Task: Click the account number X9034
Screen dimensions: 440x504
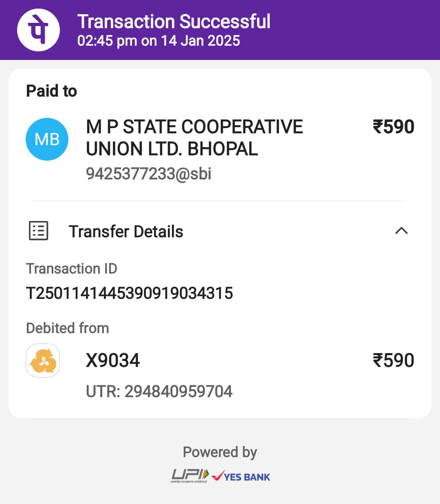Action: pyautogui.click(x=113, y=360)
